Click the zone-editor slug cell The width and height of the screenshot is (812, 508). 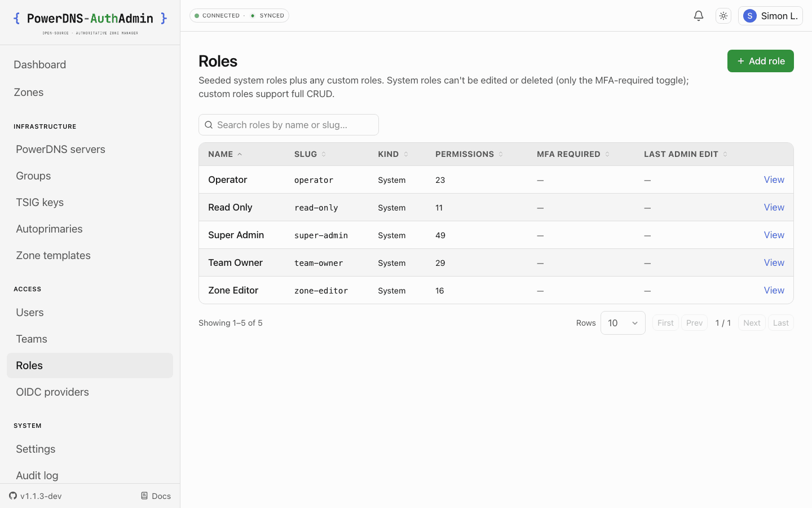tap(321, 291)
